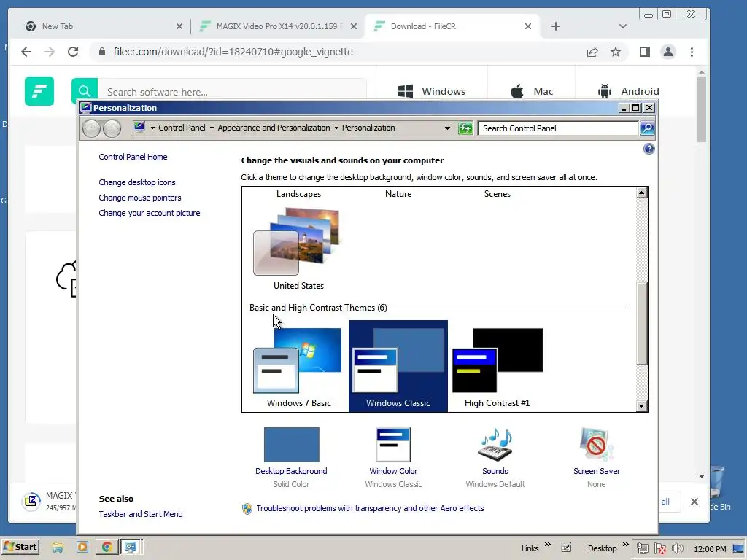Close the New Tab tab
Viewport: 747px width, 560px height.
pos(179,26)
